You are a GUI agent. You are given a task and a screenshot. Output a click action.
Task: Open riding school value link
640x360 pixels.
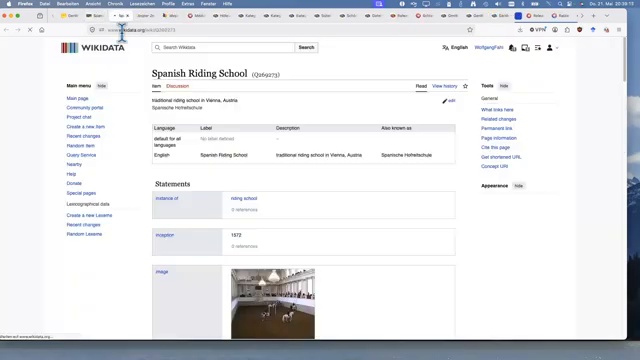tap(244, 198)
